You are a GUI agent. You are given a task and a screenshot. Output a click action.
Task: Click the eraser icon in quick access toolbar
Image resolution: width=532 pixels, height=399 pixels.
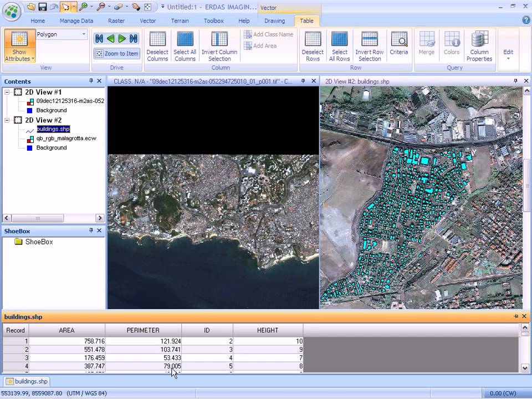[x=119, y=7]
